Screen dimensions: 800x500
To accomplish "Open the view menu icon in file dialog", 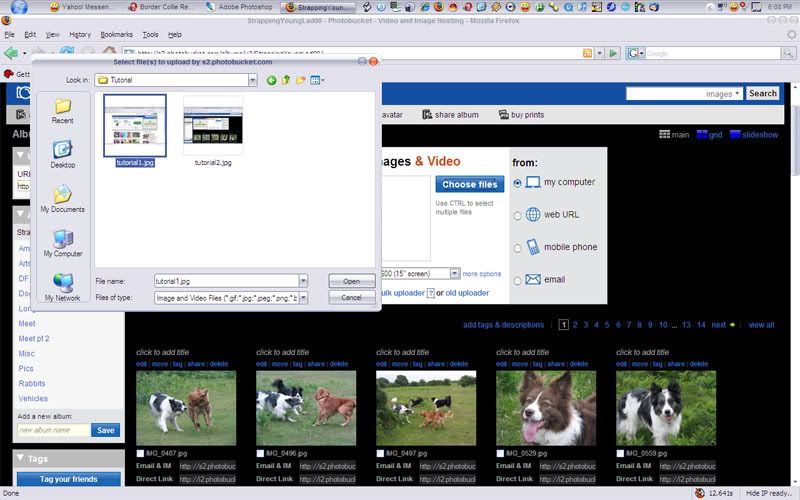I will click(x=317, y=80).
